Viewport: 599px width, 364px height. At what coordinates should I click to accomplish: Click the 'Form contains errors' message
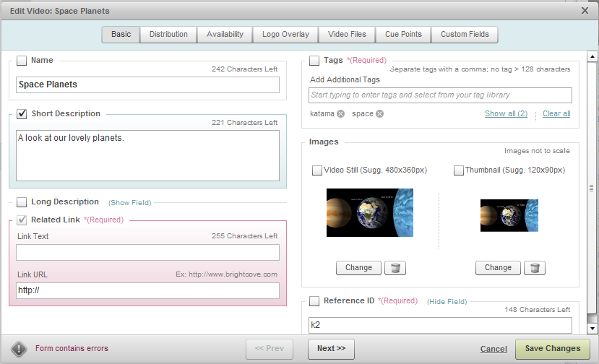click(72, 348)
